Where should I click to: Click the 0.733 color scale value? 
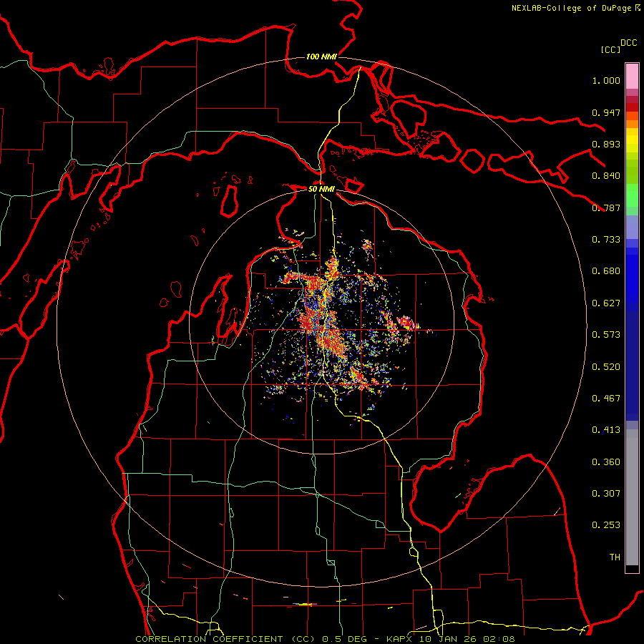(x=606, y=240)
